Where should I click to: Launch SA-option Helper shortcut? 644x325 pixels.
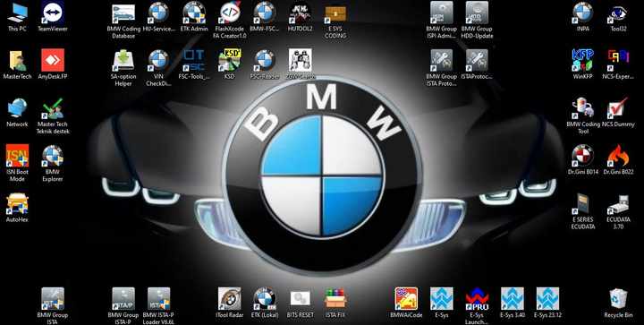[123, 68]
